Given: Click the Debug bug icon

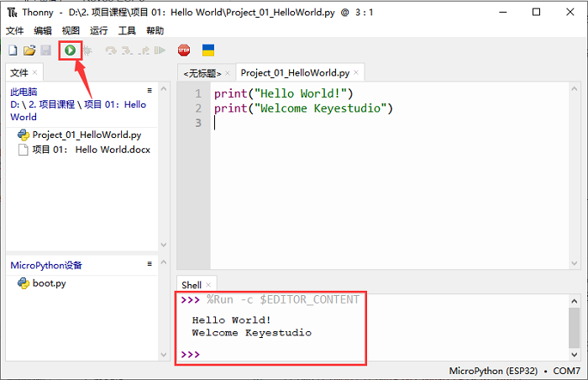Looking at the screenshot, I should tap(87, 51).
